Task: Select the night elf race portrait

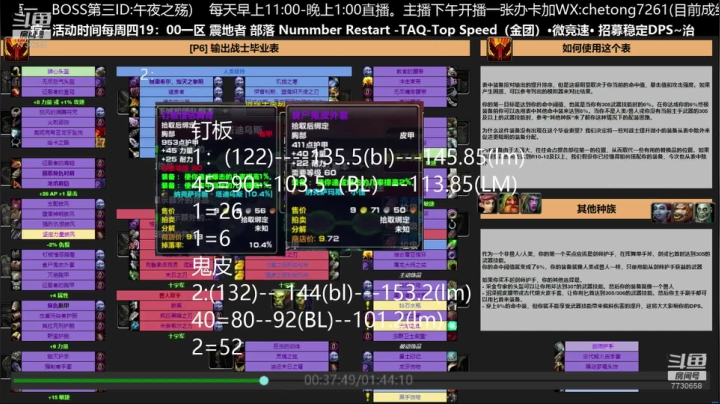Action: click(530, 203)
